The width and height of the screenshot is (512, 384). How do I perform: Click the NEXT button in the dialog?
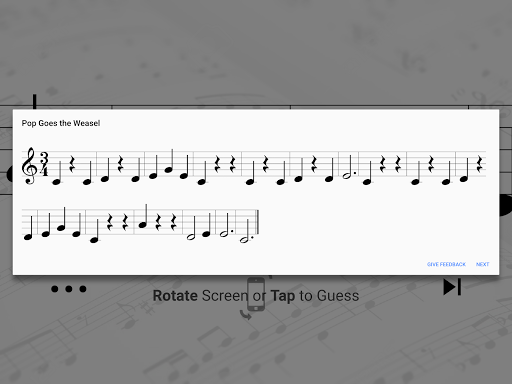(x=482, y=264)
